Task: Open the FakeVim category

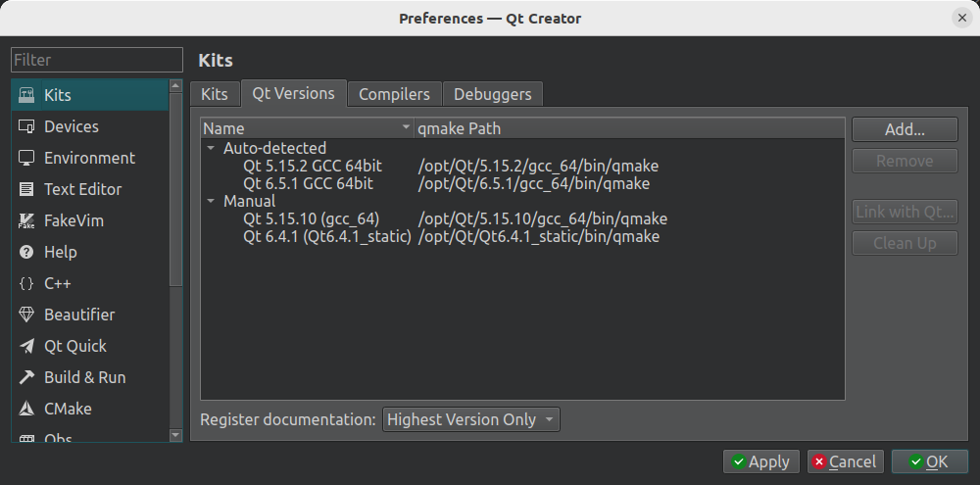Action: coord(90,220)
